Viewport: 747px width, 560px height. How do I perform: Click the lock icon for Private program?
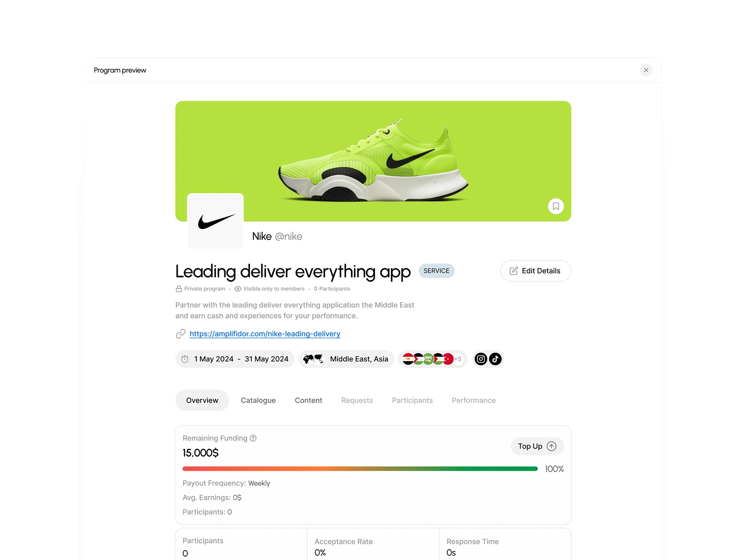point(179,289)
